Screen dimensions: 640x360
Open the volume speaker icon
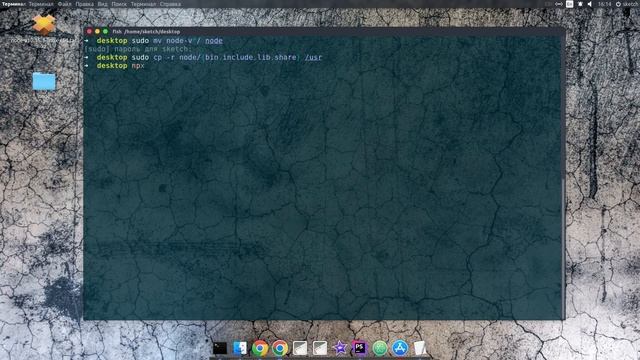tap(589, 4)
